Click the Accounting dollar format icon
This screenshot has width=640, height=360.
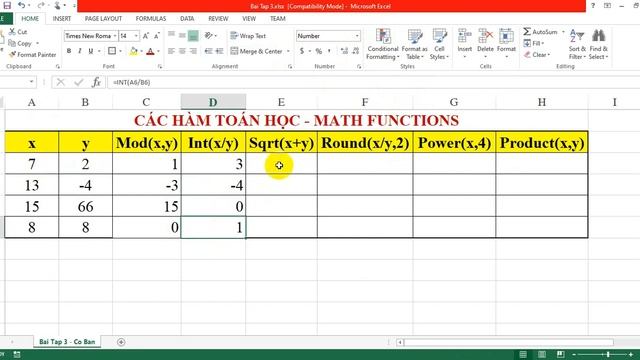click(302, 51)
